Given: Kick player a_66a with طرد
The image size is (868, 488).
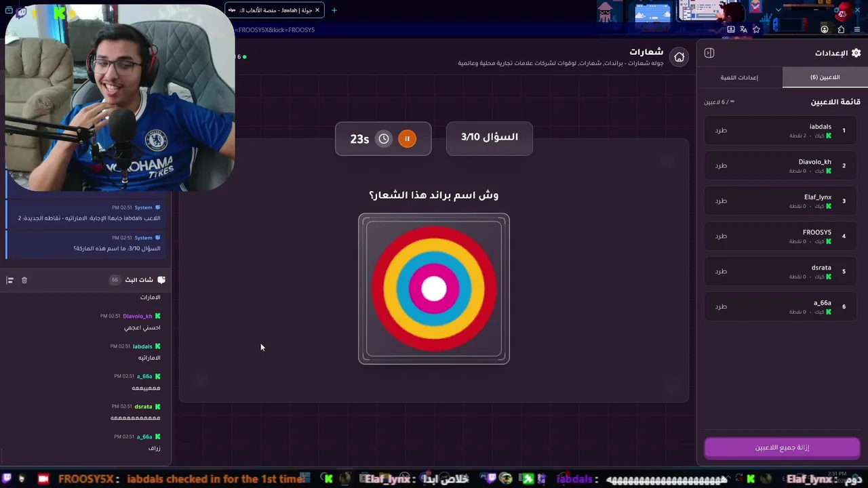Looking at the screenshot, I should [x=721, y=306].
